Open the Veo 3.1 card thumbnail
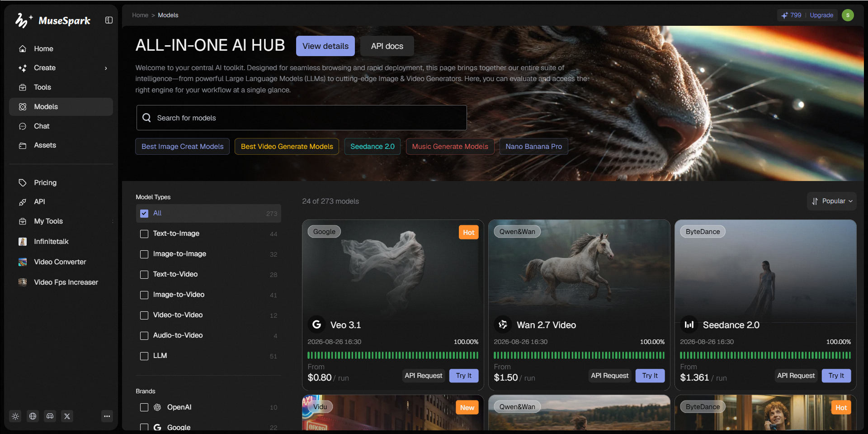The height and width of the screenshot is (434, 868). pos(393,271)
